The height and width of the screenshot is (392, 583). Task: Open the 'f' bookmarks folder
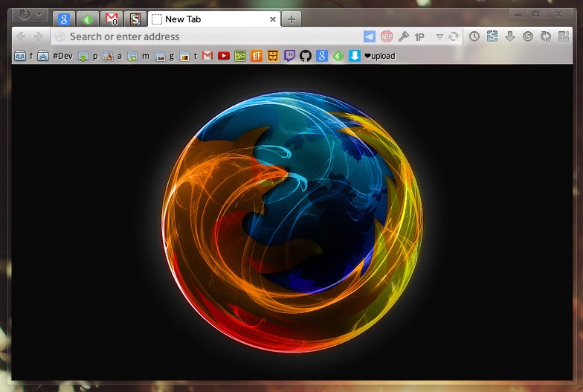[x=24, y=57]
